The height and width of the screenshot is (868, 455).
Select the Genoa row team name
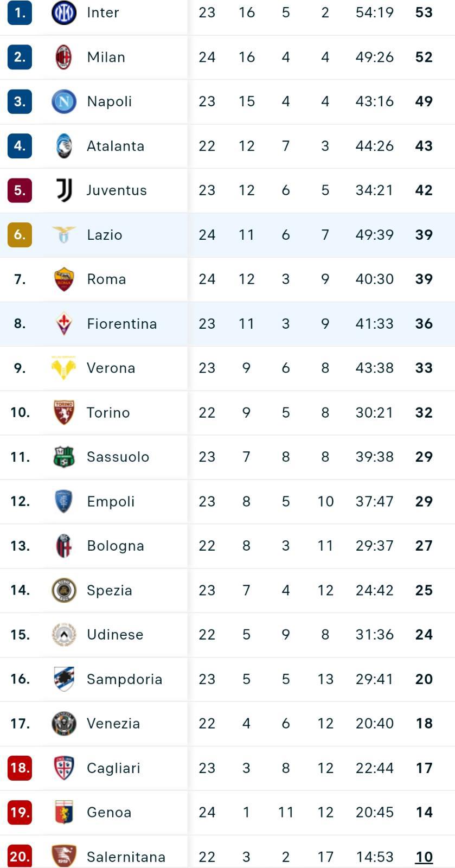click(x=109, y=813)
